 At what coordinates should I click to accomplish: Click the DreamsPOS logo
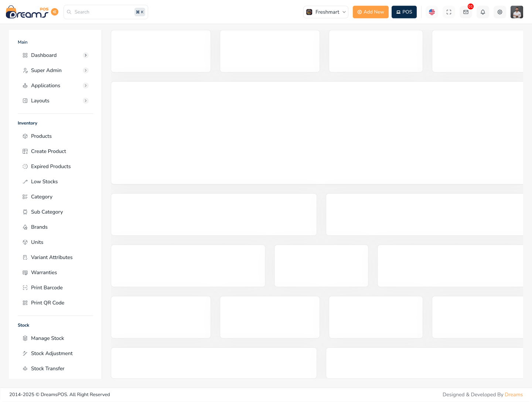pos(27,12)
